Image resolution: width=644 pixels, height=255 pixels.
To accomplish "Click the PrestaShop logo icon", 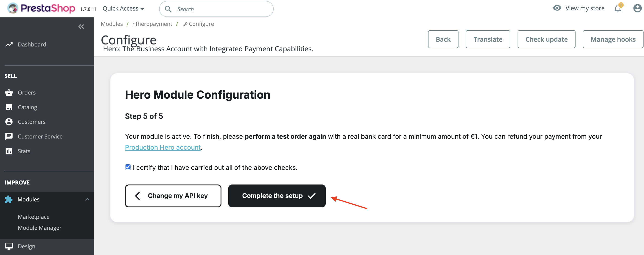I will coord(13,8).
